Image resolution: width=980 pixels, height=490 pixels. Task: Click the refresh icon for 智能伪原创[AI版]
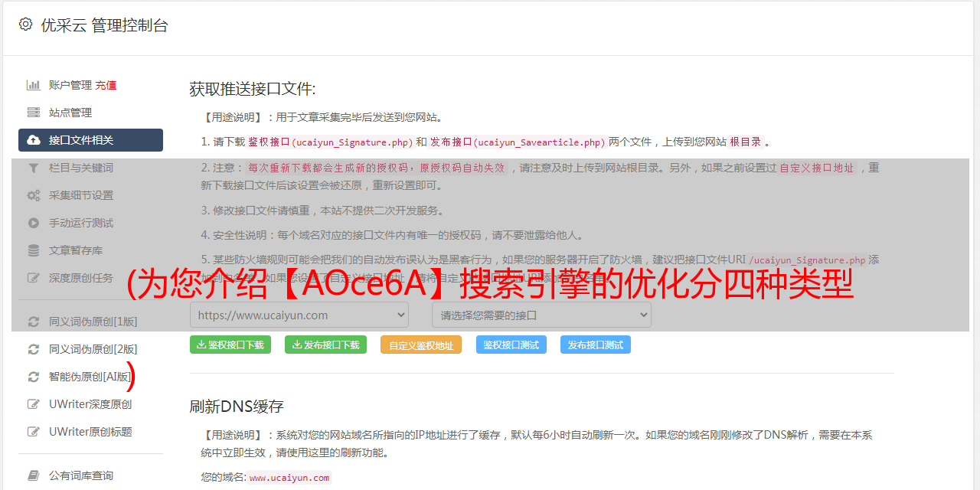coord(33,377)
